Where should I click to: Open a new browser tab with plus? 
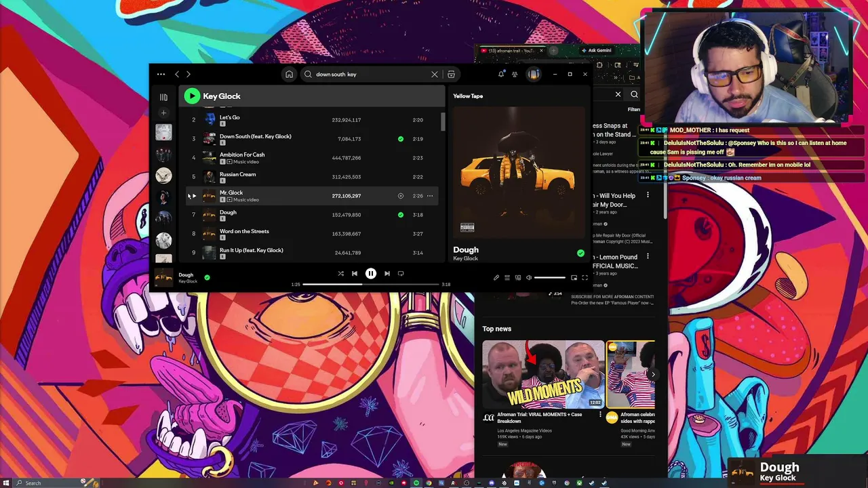click(553, 50)
